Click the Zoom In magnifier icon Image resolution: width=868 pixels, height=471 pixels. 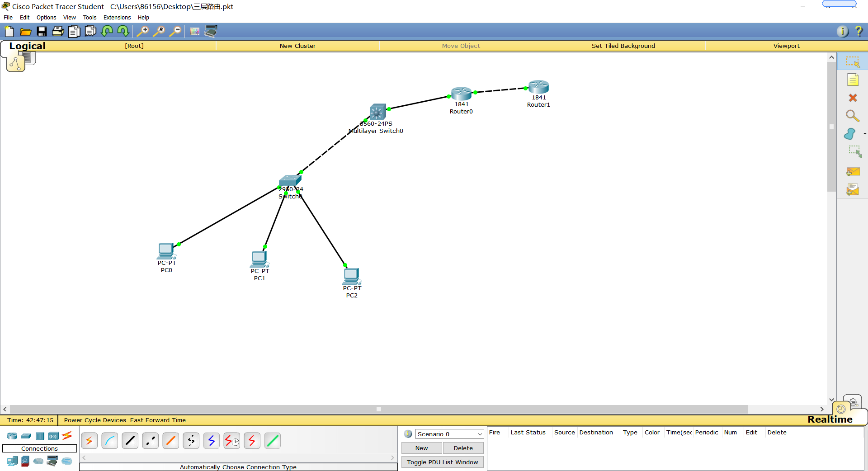143,31
